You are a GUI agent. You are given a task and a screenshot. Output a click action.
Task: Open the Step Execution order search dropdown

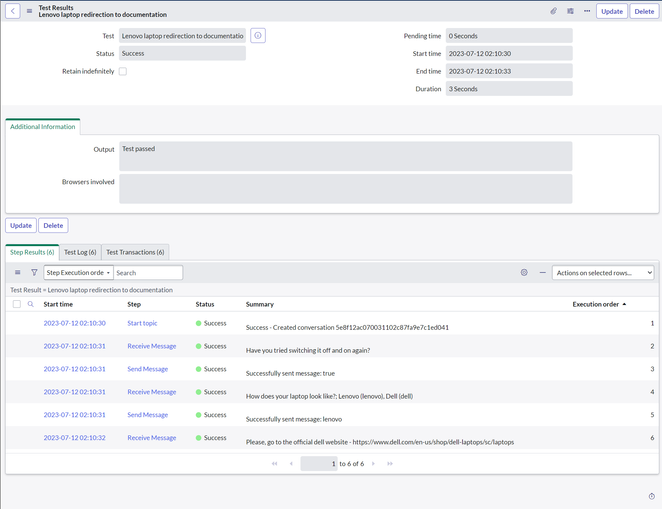pos(79,273)
